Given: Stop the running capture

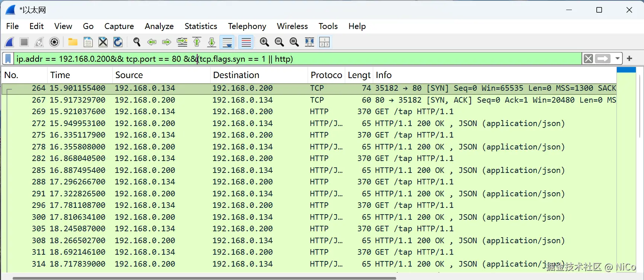Looking at the screenshot, I should tap(24, 42).
